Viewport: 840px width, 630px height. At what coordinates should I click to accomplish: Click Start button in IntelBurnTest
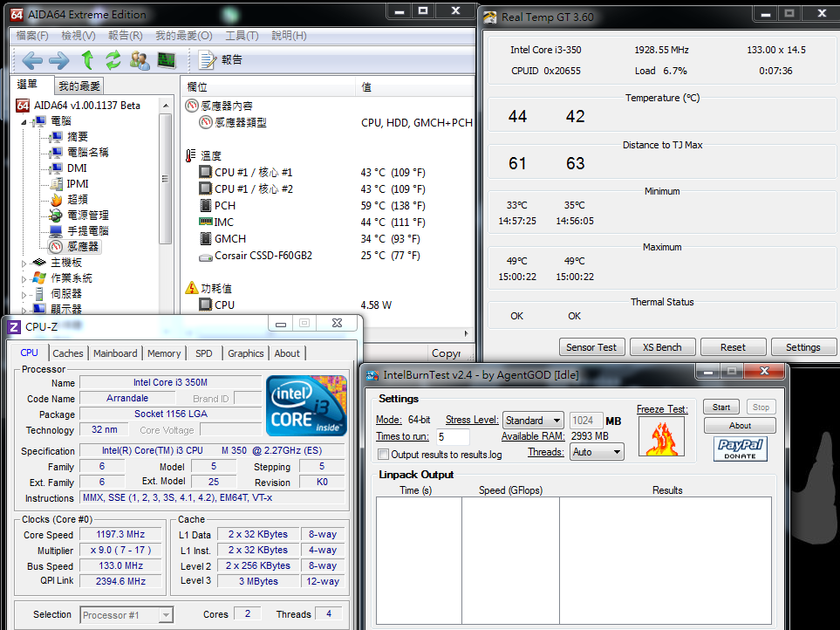coord(720,407)
